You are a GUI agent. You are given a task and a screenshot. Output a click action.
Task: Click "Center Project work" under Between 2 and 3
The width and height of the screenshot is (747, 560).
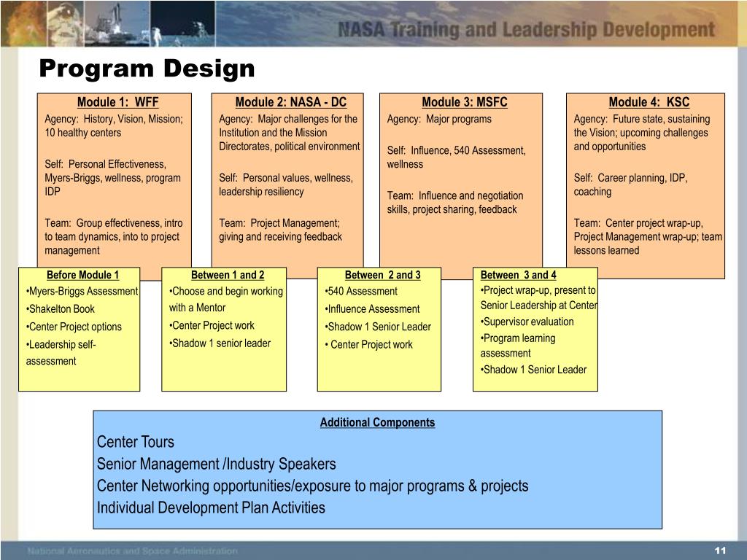tap(368, 344)
